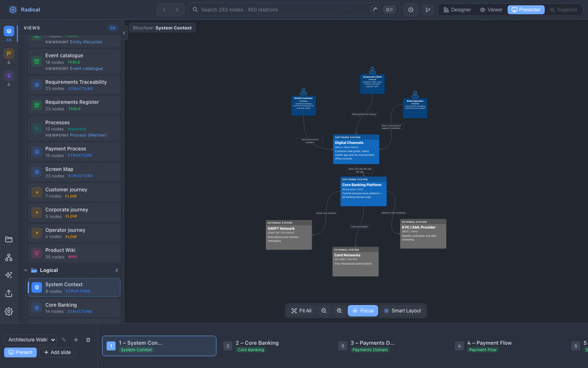Open the flag icon in left rail
Viewport: 588px width, 368px height.
9,54
